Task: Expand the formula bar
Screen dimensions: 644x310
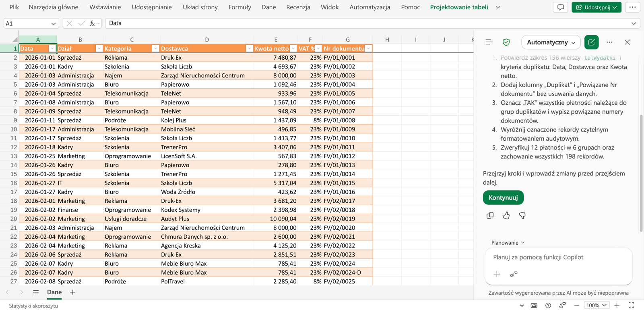Action: (634, 23)
